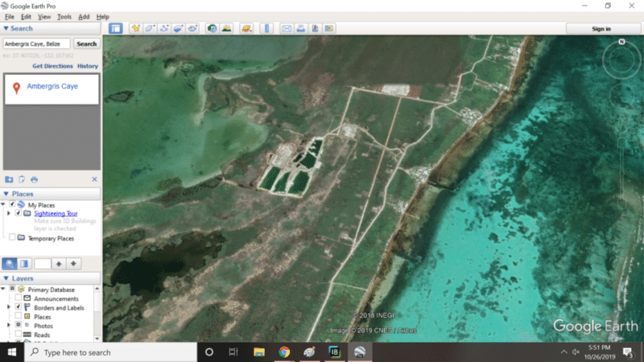This screenshot has height=362, width=644.
Task: Click the Ambergris Caye red pin icon
Action: coord(16,88)
